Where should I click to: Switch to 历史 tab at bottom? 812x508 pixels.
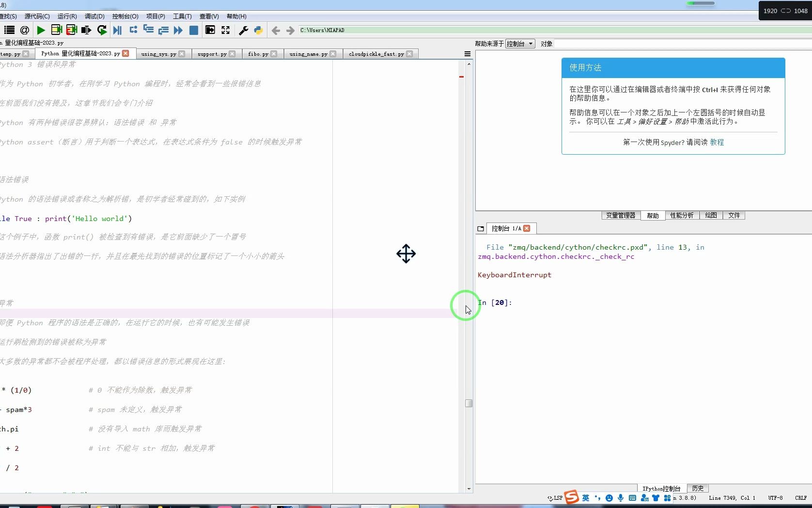(698, 488)
